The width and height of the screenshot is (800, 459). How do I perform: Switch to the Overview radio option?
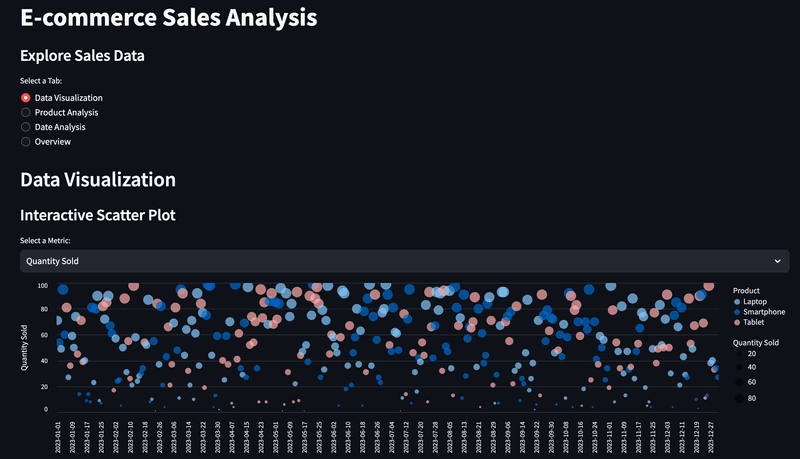[26, 142]
